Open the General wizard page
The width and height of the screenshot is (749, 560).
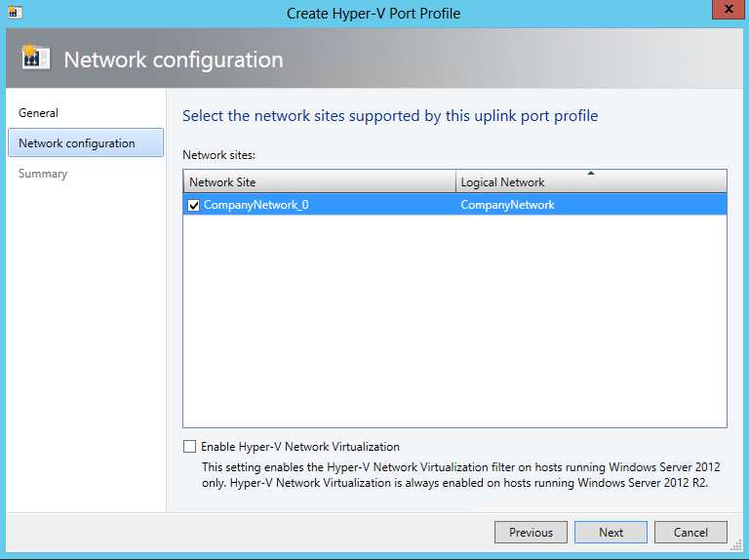tap(38, 113)
